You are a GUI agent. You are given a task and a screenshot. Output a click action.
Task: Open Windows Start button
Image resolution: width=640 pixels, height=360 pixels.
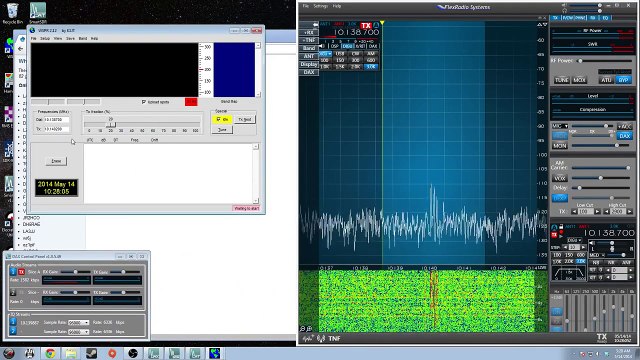[x=9, y=353]
